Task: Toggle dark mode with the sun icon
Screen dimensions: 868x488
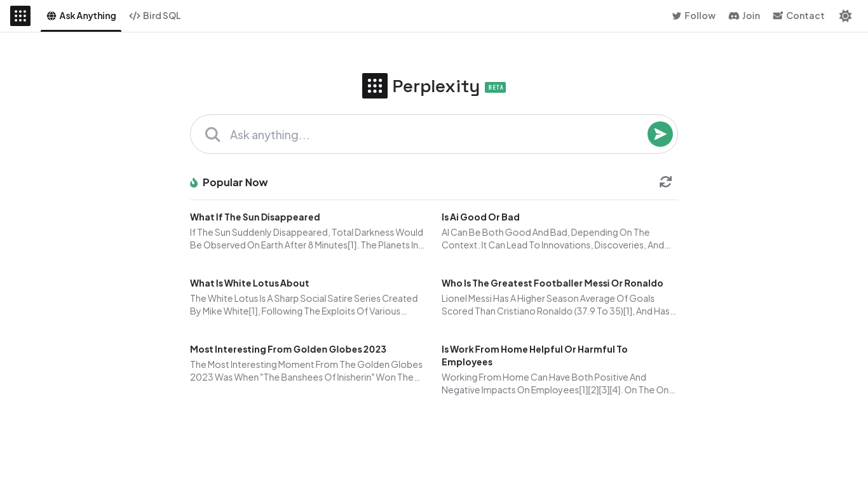Action: click(846, 16)
